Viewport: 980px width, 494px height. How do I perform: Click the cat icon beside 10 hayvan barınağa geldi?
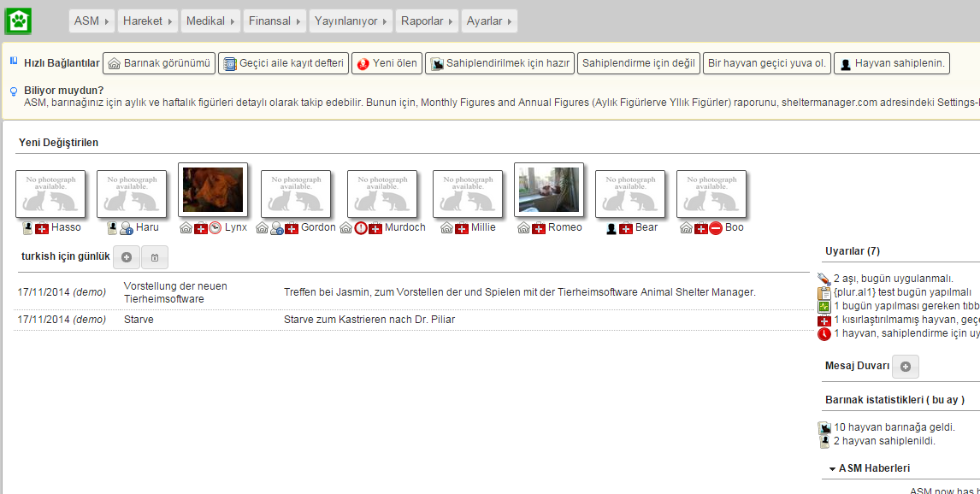(x=824, y=428)
